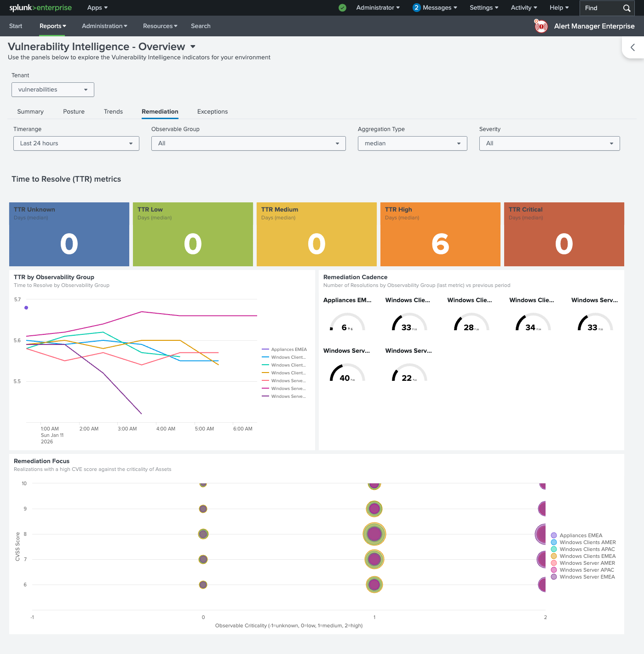Open the Aggregation Type median dropdown
Image resolution: width=644 pixels, height=654 pixels.
pyautogui.click(x=412, y=143)
